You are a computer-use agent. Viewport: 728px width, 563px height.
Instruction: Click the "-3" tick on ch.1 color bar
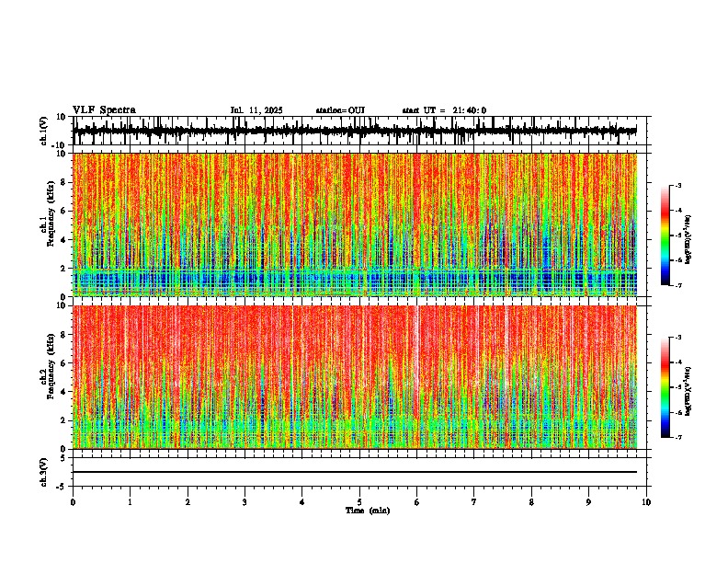coord(677,185)
